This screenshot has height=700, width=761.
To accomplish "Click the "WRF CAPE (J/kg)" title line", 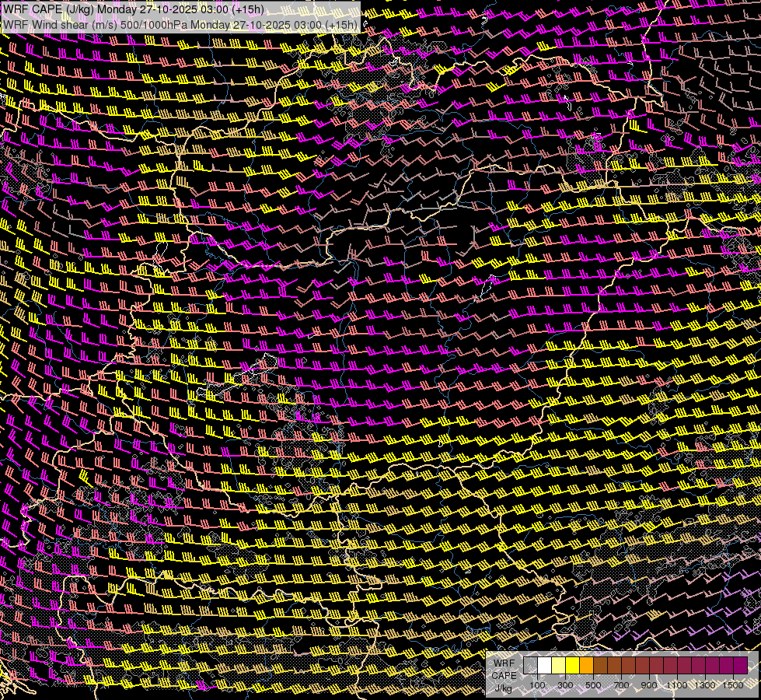I will 133,9.
